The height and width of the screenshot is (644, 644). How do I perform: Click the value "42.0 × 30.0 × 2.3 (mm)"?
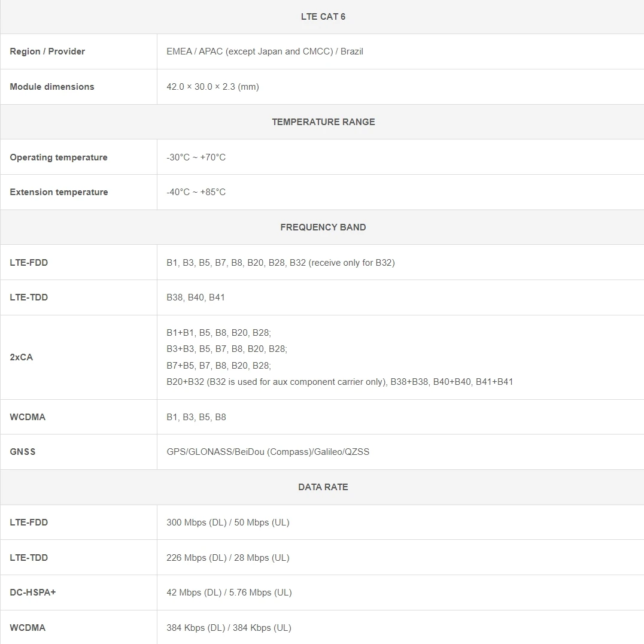coord(212,87)
